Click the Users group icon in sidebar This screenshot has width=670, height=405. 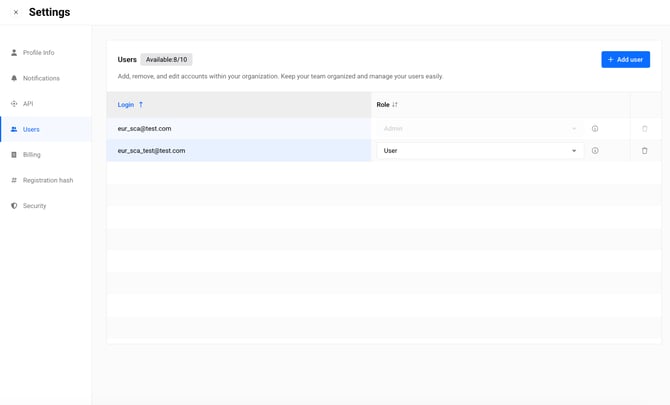pyautogui.click(x=14, y=129)
